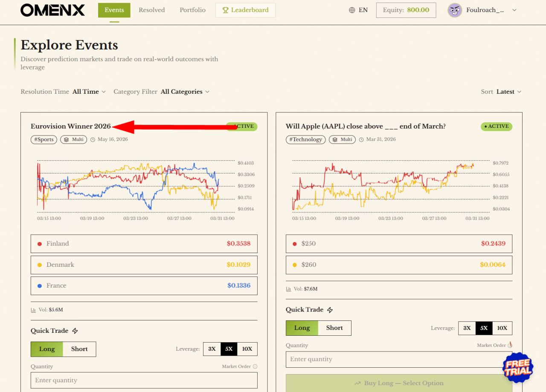546x392 pixels.
Task: Click the lightning icon in Eurovision Quick Trade
Action: pos(75,331)
